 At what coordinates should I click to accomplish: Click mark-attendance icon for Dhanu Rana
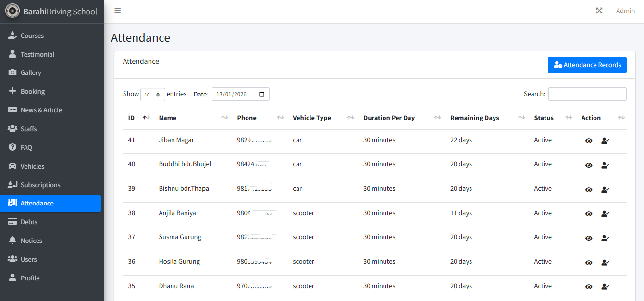(605, 287)
